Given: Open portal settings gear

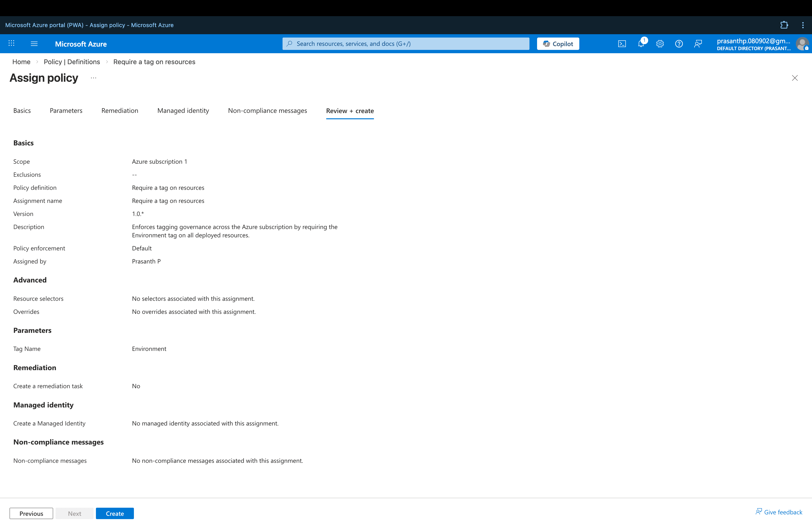Looking at the screenshot, I should pyautogui.click(x=660, y=43).
